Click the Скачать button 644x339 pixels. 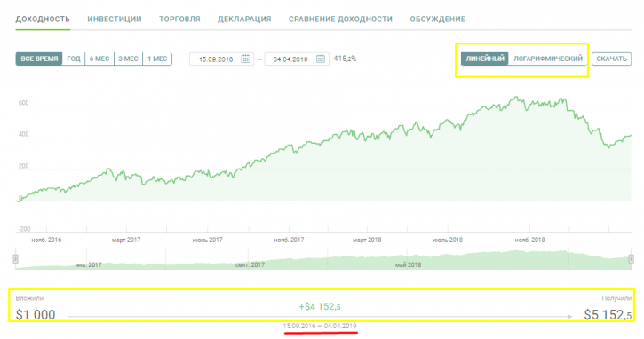tap(611, 59)
